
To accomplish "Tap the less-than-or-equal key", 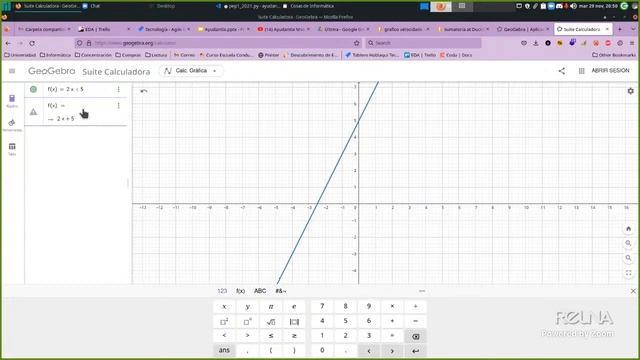I will 271,336.
